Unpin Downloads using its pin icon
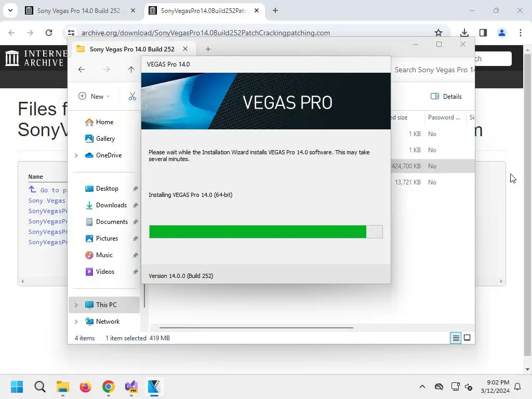532x399 pixels. pyautogui.click(x=136, y=205)
